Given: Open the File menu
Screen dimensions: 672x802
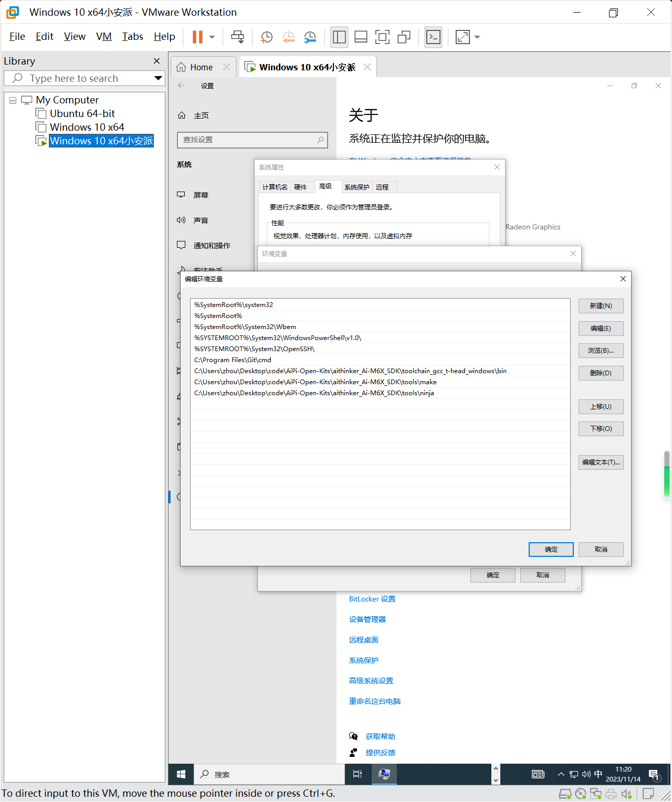Looking at the screenshot, I should [17, 36].
